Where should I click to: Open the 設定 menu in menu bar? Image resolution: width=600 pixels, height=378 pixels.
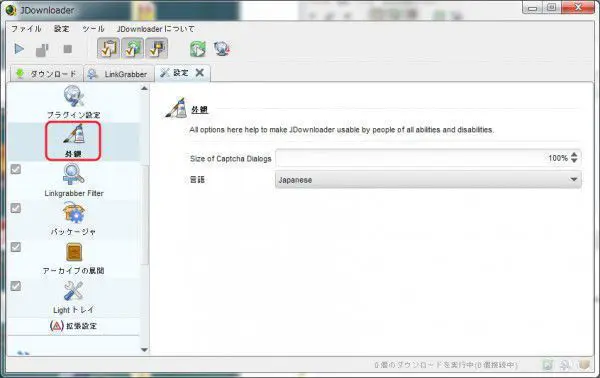coord(62,29)
